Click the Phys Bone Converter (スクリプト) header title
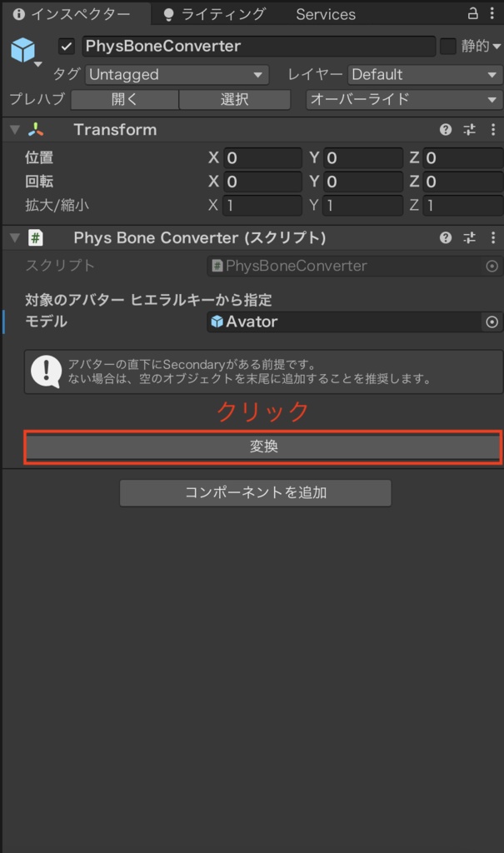504x853 pixels. [200, 237]
